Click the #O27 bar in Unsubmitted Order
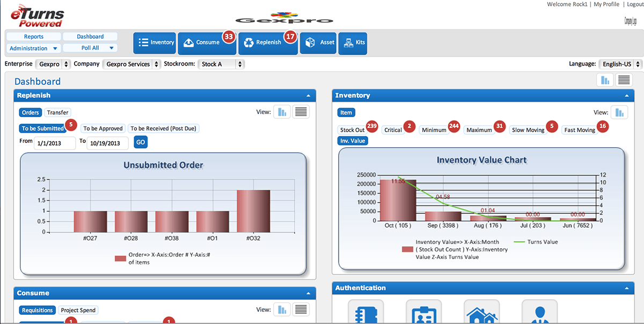The width and height of the screenshot is (644, 324). pos(90,221)
